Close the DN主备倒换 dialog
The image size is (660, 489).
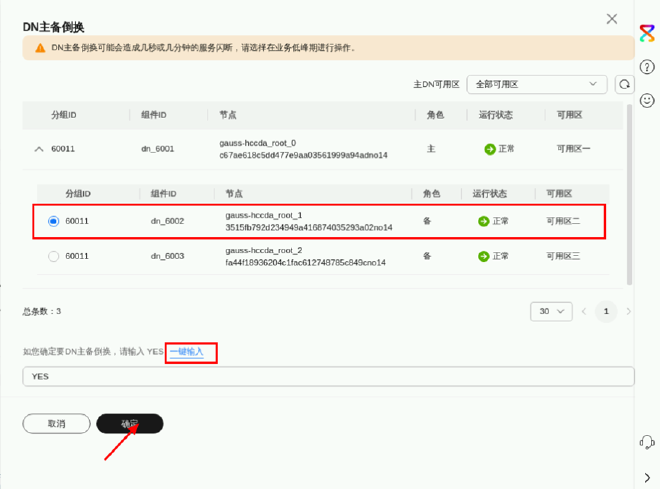click(612, 19)
